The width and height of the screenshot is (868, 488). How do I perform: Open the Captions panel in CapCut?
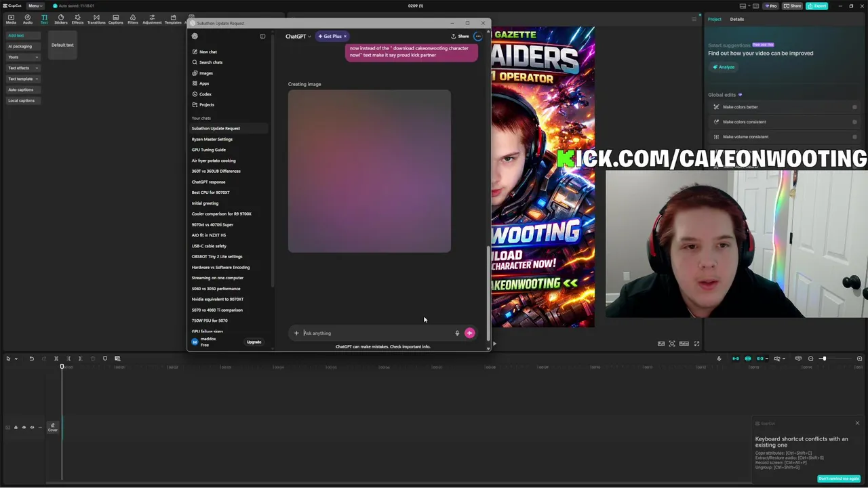[x=115, y=19]
